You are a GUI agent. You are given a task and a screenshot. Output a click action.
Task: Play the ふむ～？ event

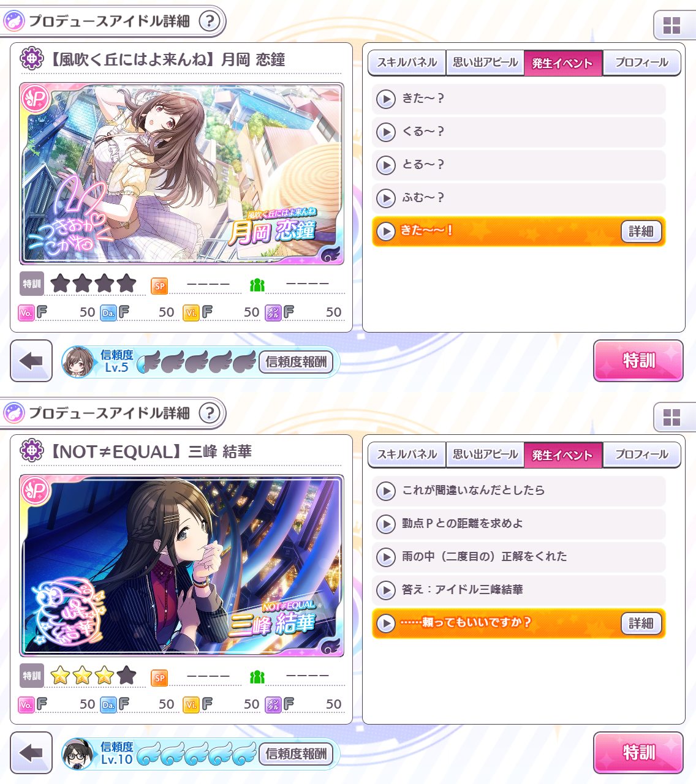[518, 198]
